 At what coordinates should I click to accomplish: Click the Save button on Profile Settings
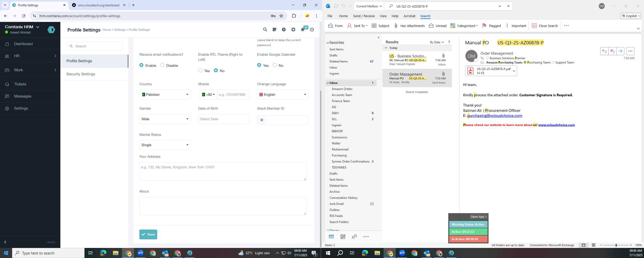(x=148, y=234)
